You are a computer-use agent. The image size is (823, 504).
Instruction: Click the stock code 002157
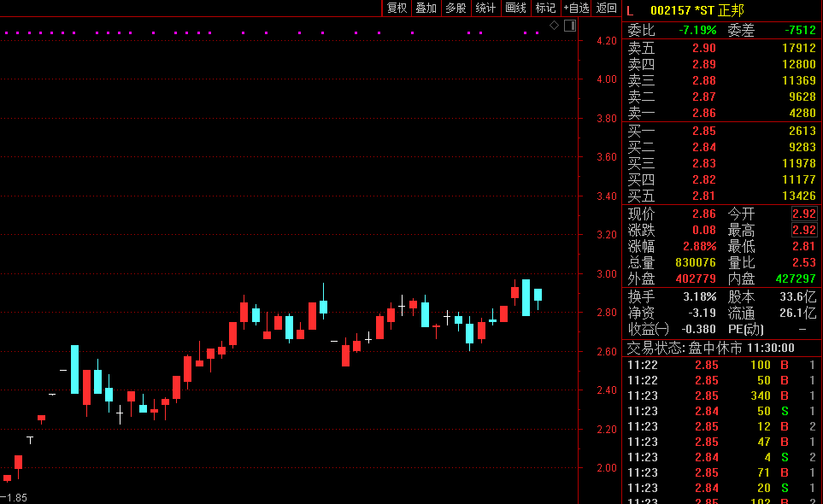pyautogui.click(x=670, y=10)
